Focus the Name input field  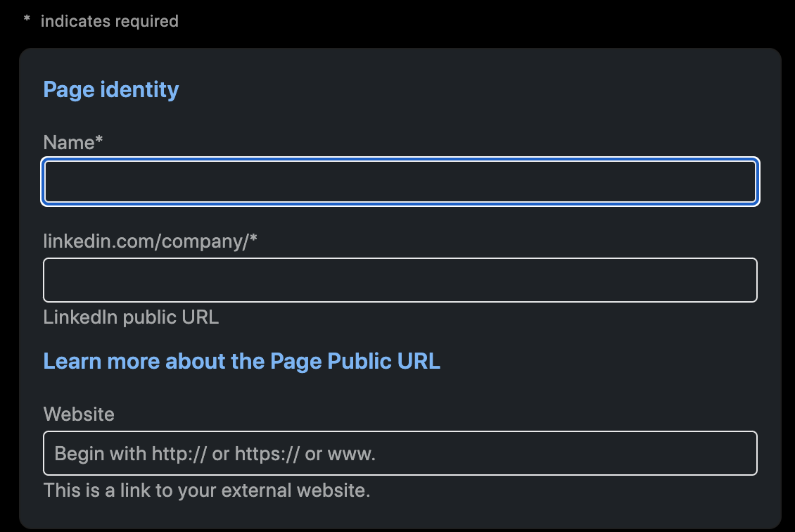400,182
